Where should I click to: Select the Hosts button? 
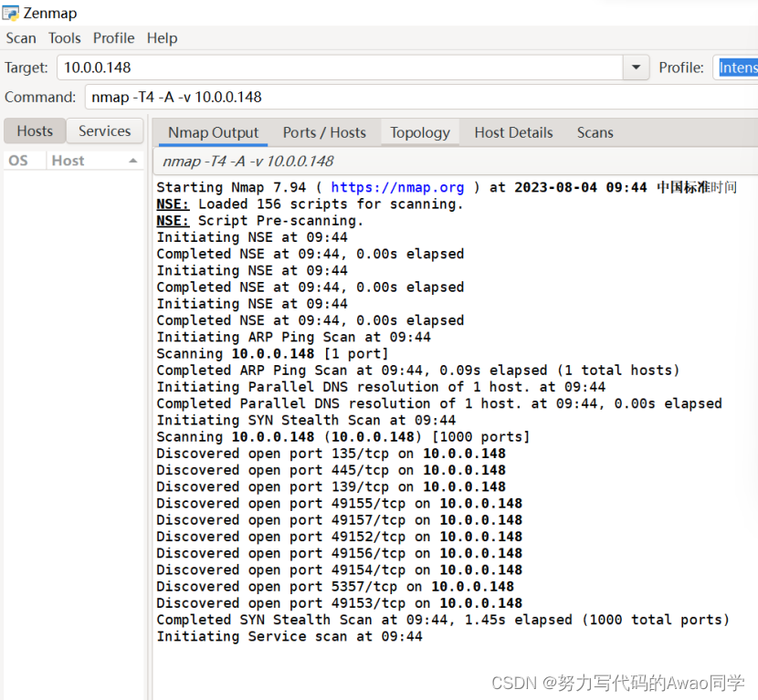(35, 131)
